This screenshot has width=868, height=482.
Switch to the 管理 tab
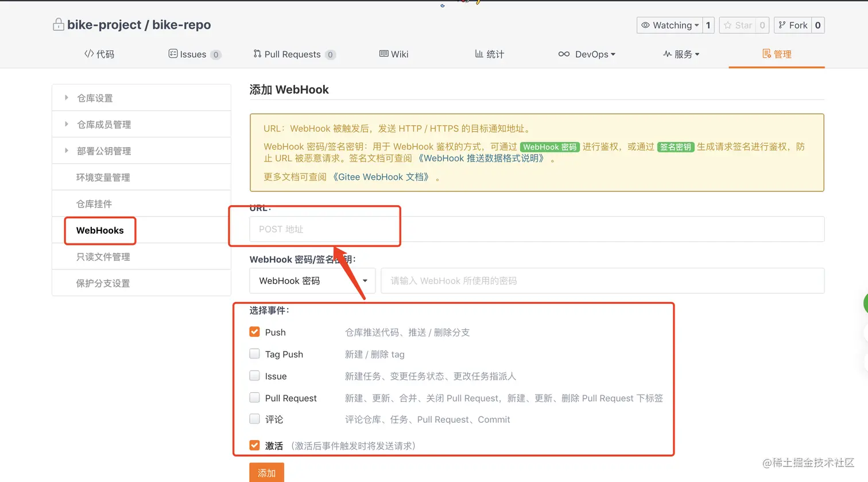pyautogui.click(x=777, y=54)
